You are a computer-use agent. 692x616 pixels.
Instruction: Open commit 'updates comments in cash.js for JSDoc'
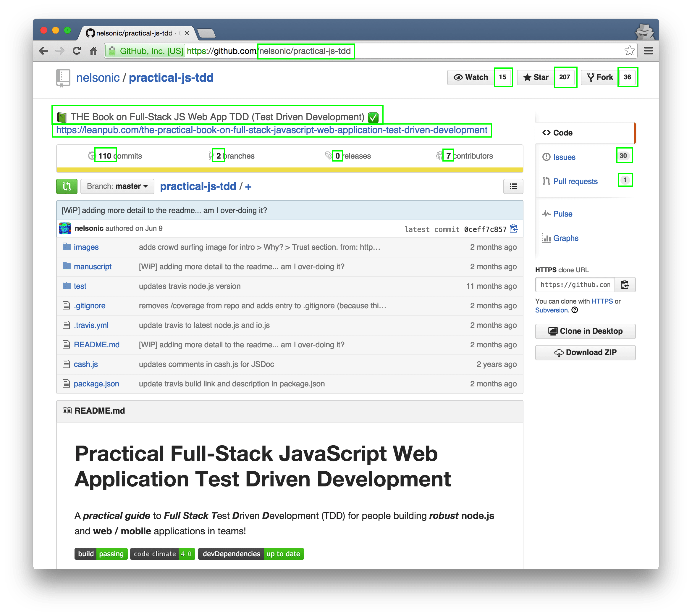point(206,365)
